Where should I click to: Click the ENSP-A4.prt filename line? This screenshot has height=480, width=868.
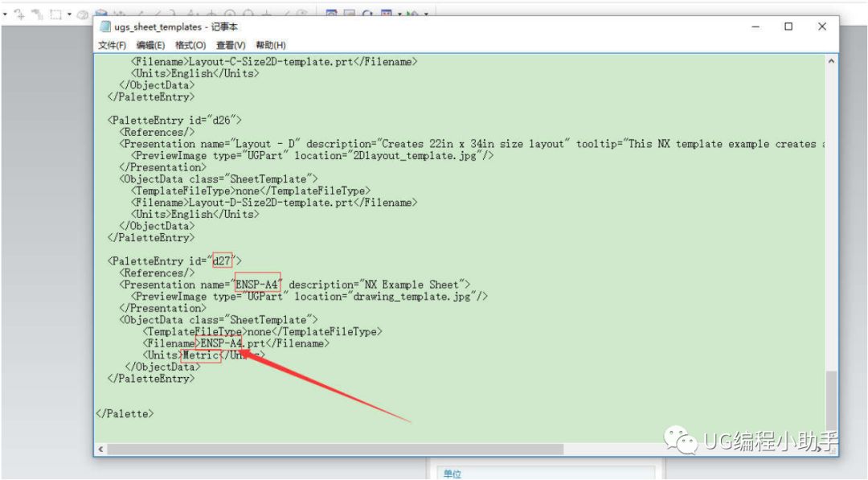coord(235,343)
